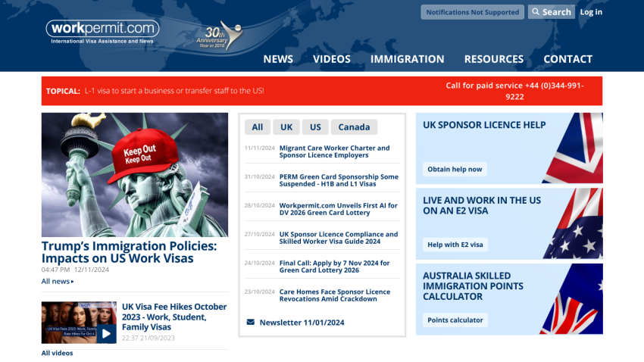
Task: Select the US news filter tab
Action: point(315,127)
